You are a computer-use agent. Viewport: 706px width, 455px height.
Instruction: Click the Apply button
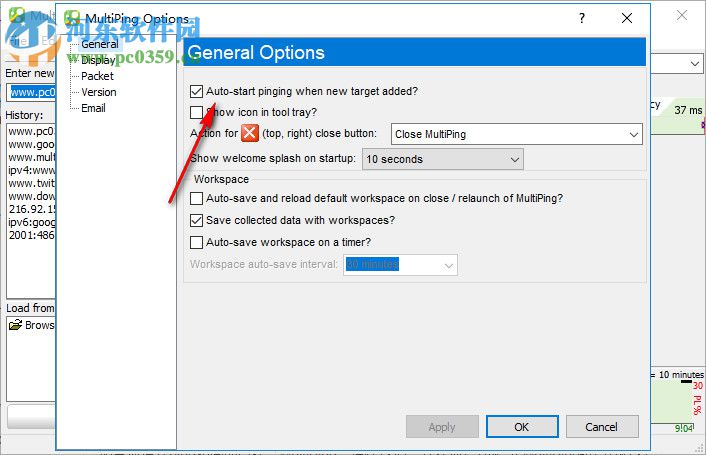441,427
